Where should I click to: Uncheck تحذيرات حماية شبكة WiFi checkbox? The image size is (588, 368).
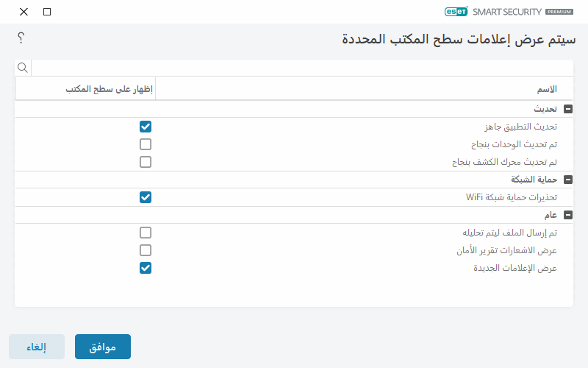pyautogui.click(x=146, y=197)
